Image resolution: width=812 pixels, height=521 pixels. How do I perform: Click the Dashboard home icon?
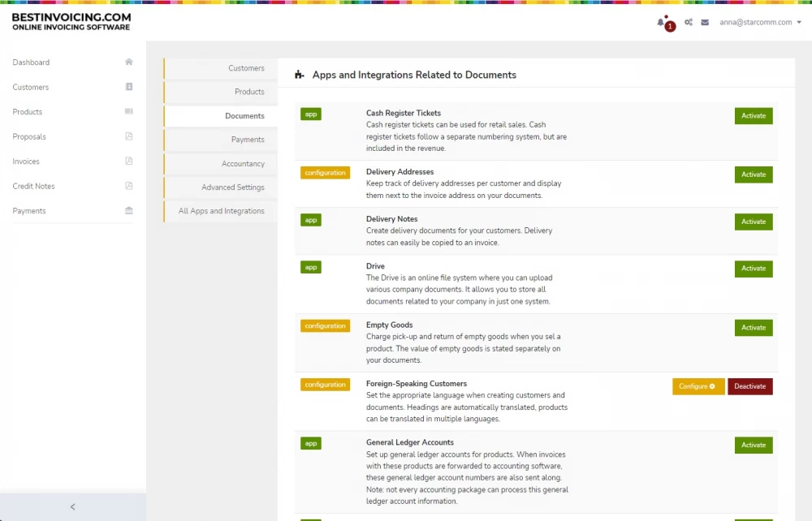[129, 62]
